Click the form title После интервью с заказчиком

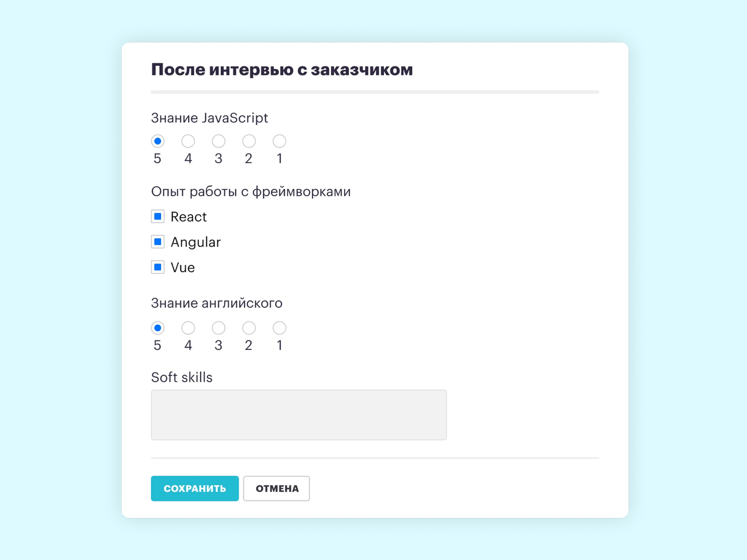[282, 70]
